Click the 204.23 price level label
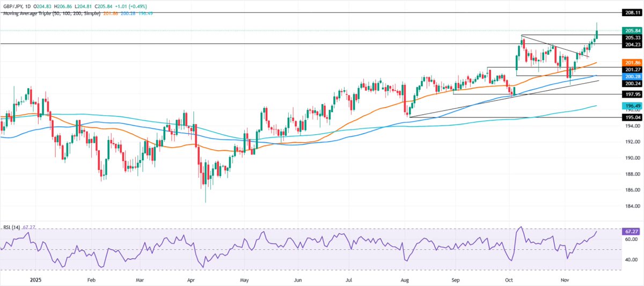The image size is (644, 286). [x=633, y=45]
